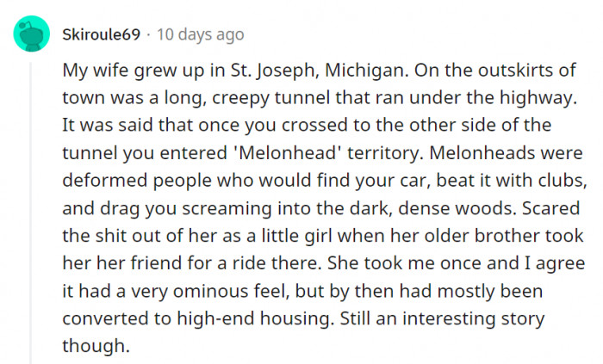Click the word 'Melonheads' at the sentence start
Image resolution: width=603 pixels, height=364 pixels.
(482, 153)
